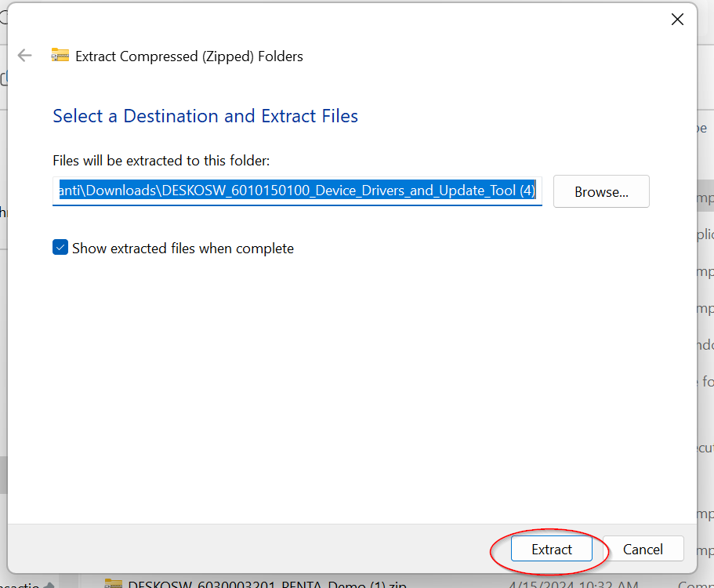The height and width of the screenshot is (588, 714).
Task: Toggle Show extracted files when complete
Action: point(60,247)
